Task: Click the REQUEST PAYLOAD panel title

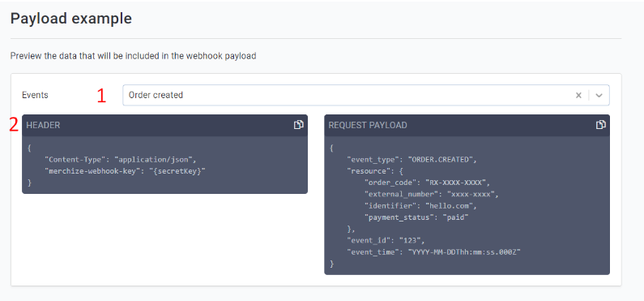Action: [368, 126]
